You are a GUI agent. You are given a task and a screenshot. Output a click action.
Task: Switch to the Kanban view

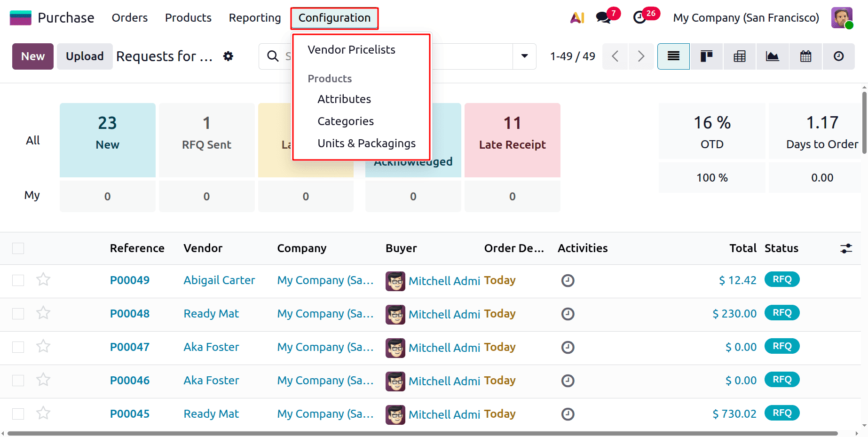[706, 56]
